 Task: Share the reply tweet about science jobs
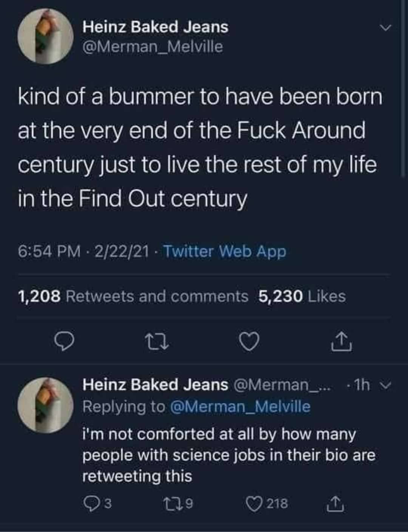(335, 503)
